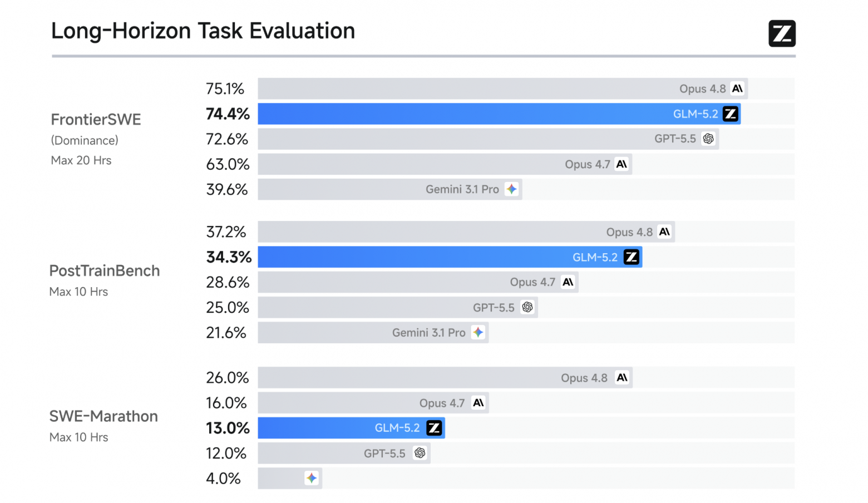Click Anthropic icon on Opus 4.7 63.0% bar
The image size is (868, 503).
(622, 164)
